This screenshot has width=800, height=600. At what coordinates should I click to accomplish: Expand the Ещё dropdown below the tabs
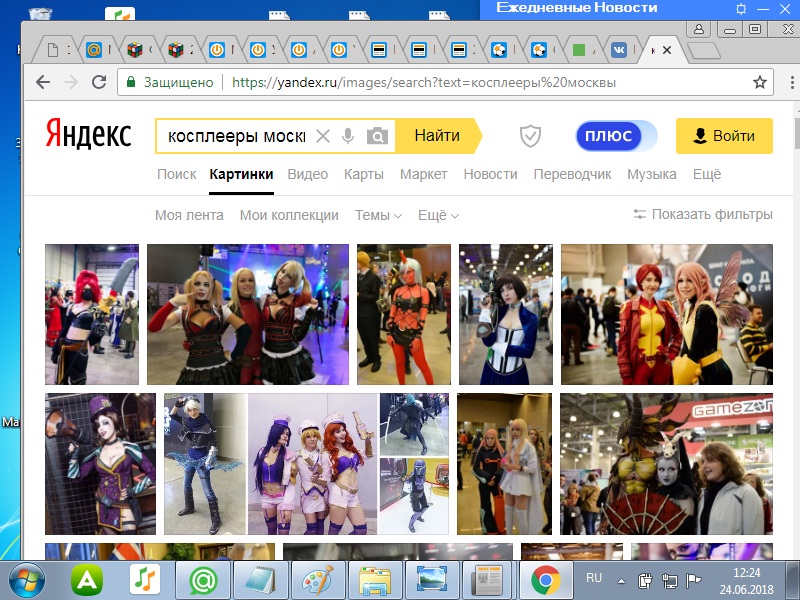[x=438, y=215]
